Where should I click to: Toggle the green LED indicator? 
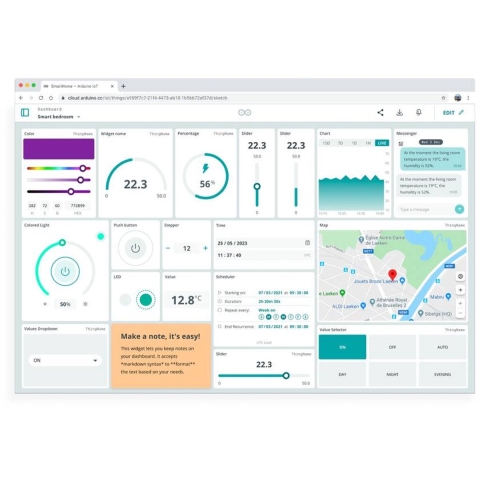(146, 300)
